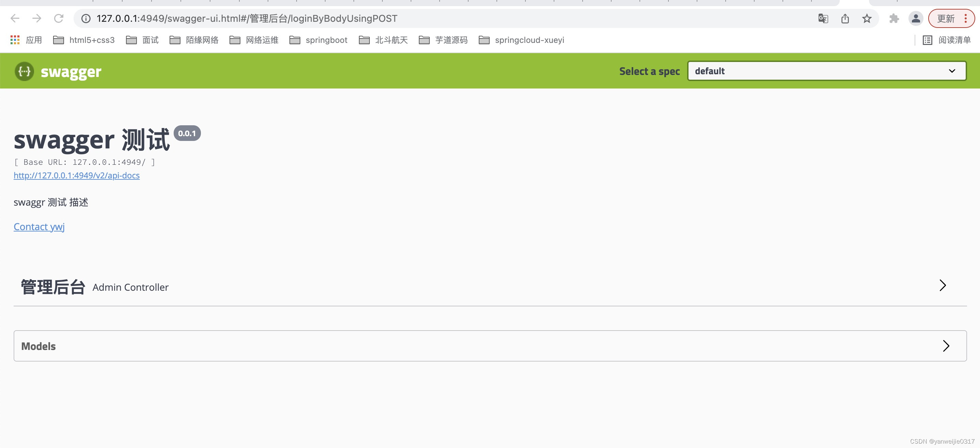980x448 pixels.
Task: Go forward with the browser forward arrow
Action: click(37, 18)
